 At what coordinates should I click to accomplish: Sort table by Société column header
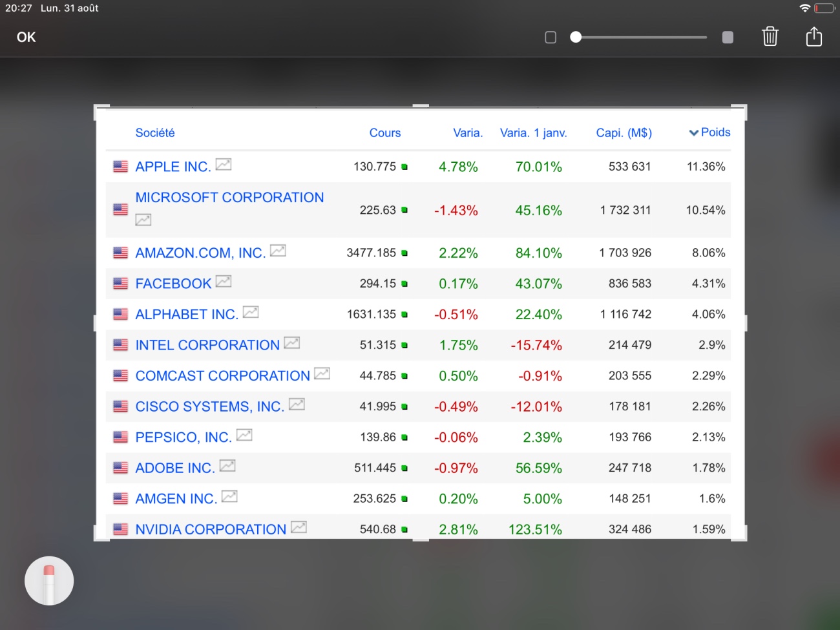point(155,133)
